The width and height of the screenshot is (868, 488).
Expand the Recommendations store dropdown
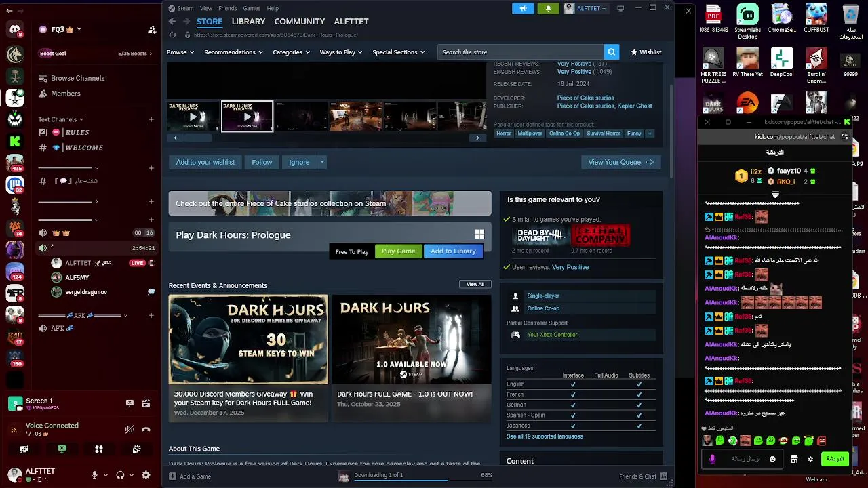coord(234,52)
